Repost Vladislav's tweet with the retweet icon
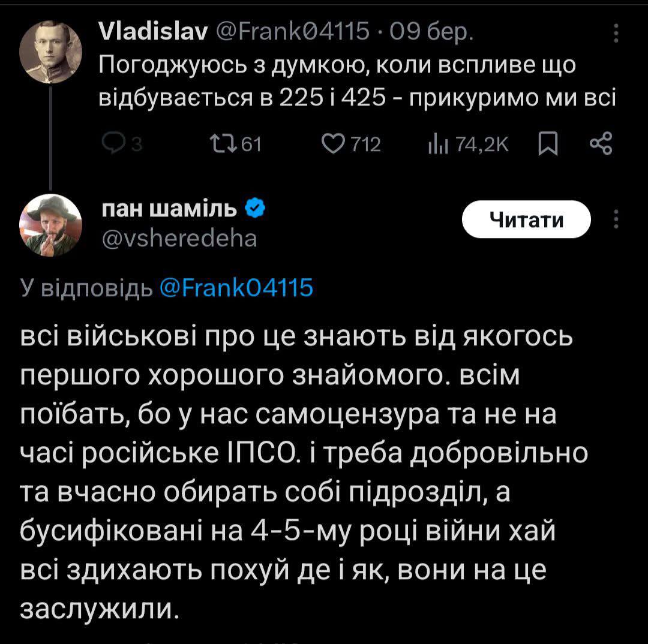Viewport: 648px width, 644px height. [x=226, y=144]
